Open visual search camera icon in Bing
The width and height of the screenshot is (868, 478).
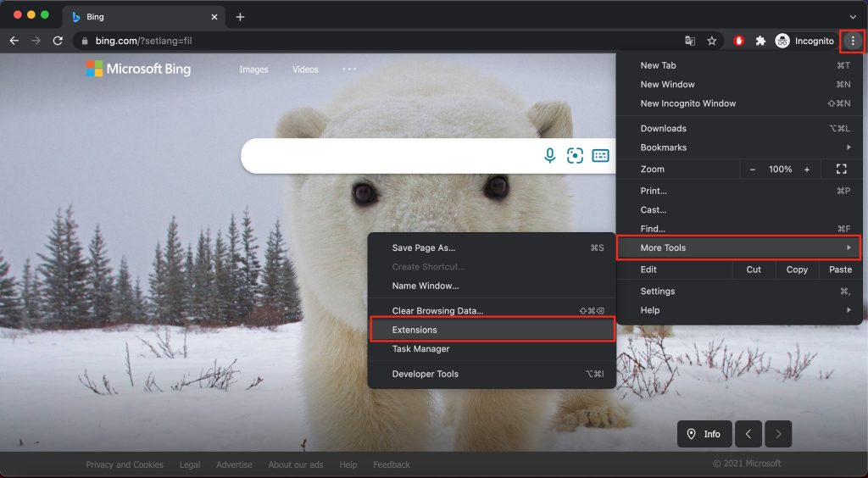pyautogui.click(x=575, y=155)
